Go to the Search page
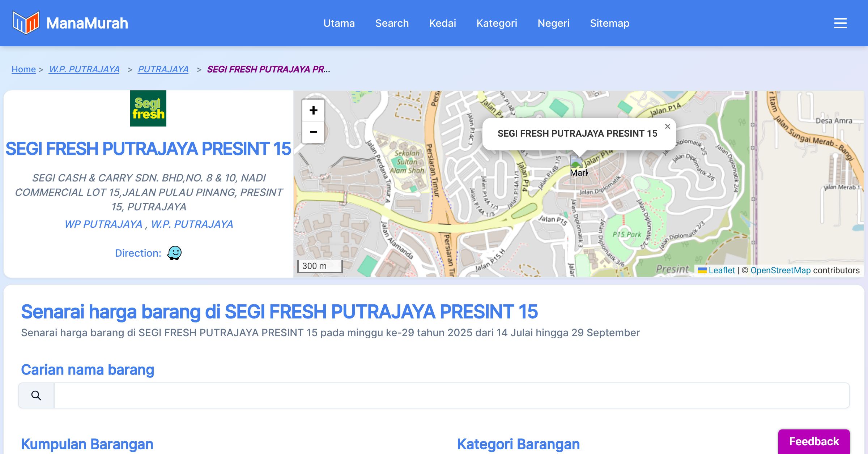Image resolution: width=868 pixels, height=454 pixels. [392, 23]
